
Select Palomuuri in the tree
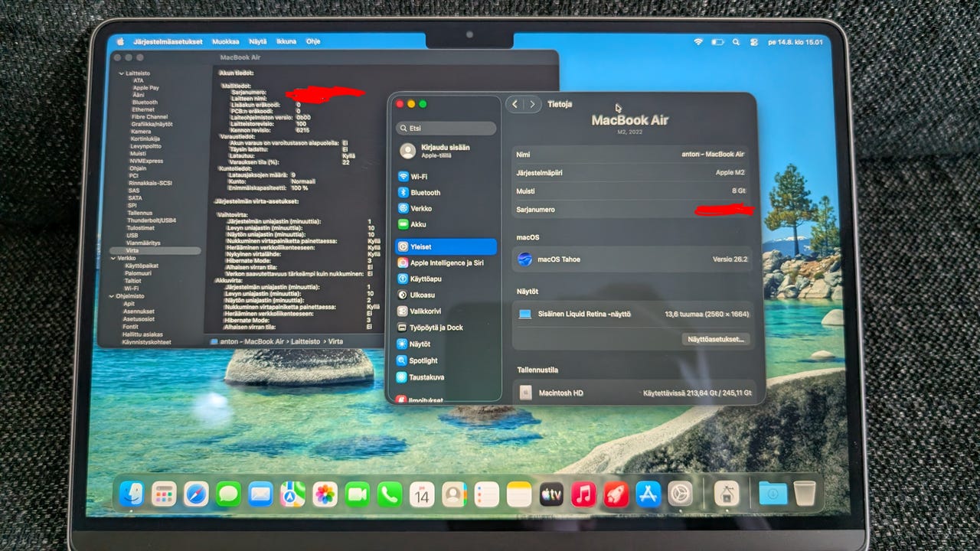(138, 272)
